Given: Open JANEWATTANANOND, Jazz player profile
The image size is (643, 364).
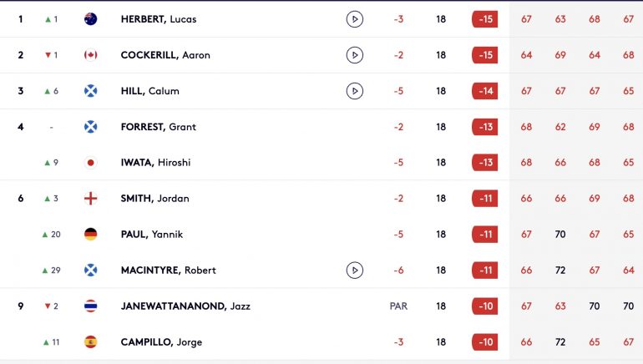Looking at the screenshot, I should click(x=185, y=306).
